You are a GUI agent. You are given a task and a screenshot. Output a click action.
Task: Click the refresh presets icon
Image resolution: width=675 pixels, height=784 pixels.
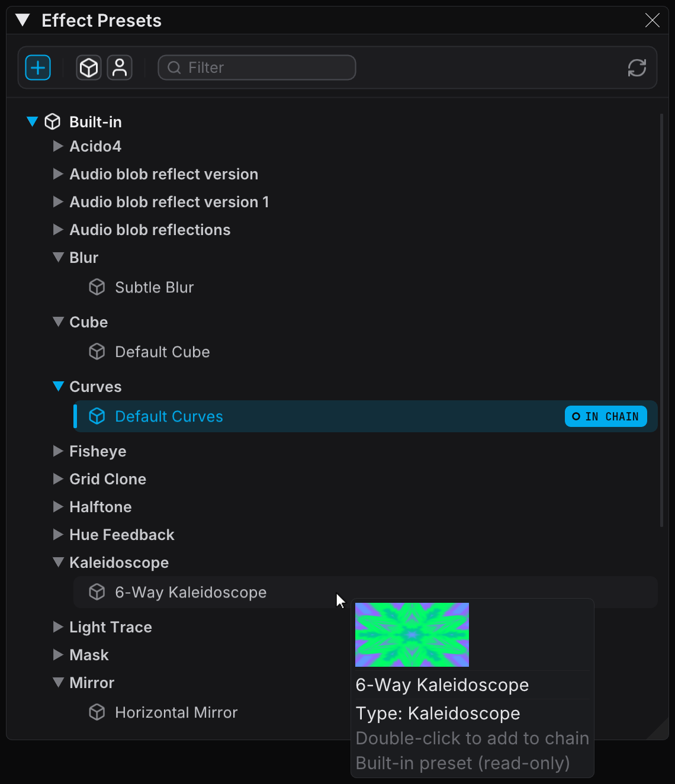tap(637, 68)
